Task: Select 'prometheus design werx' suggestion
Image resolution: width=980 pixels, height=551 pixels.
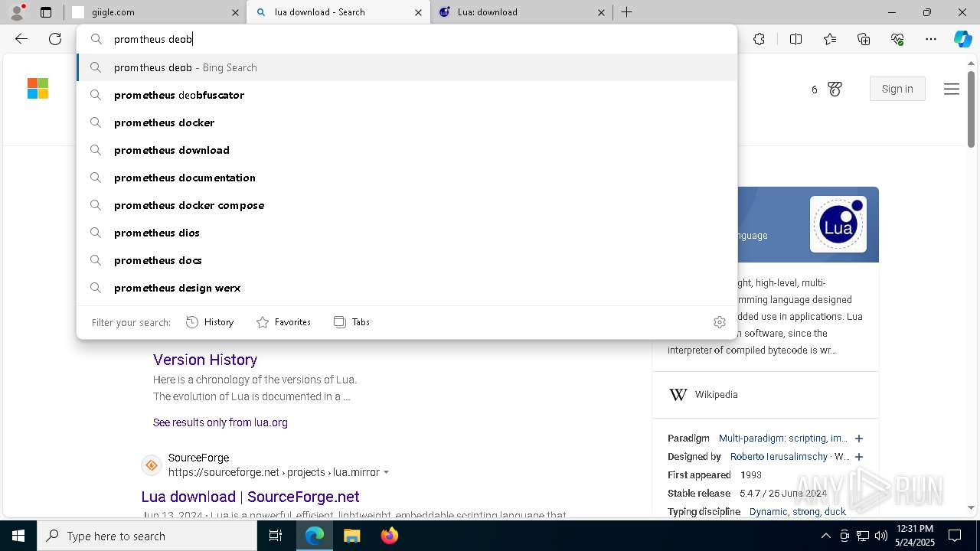Action: pyautogui.click(x=407, y=288)
